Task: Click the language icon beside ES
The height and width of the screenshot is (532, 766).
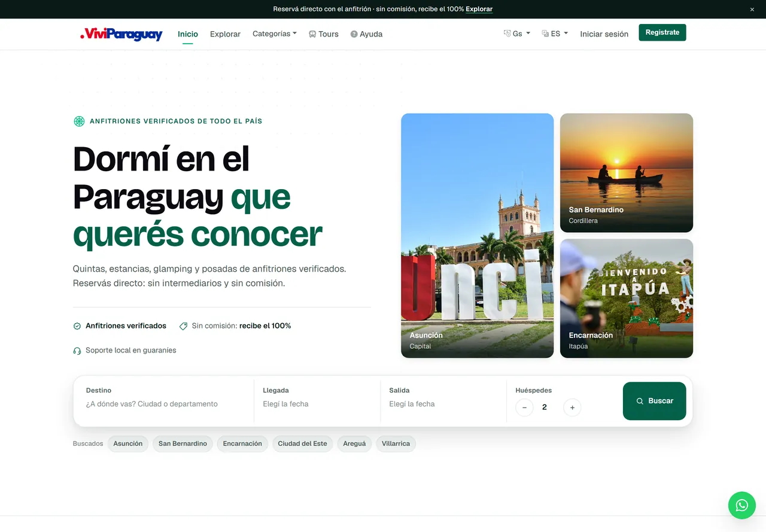Action: click(545, 34)
